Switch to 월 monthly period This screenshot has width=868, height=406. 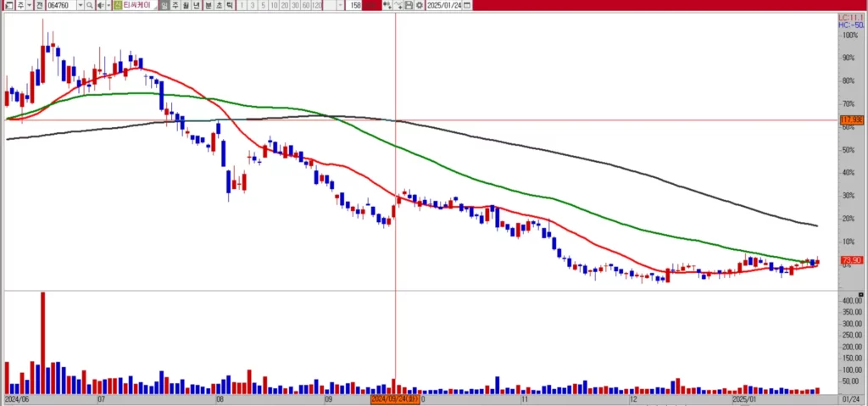(186, 6)
